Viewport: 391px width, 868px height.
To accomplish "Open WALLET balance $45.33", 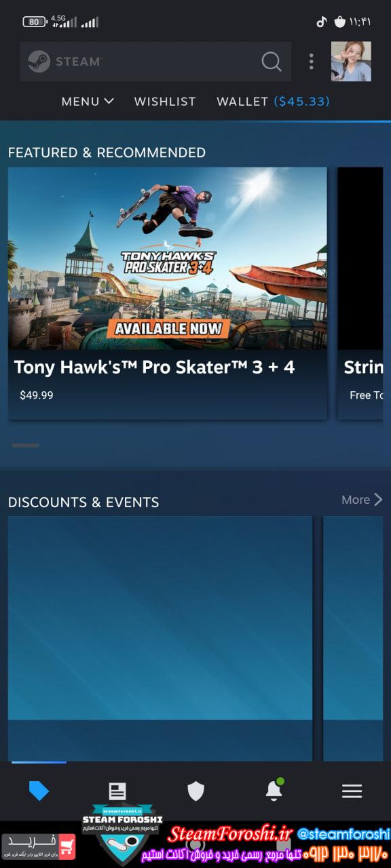I will click(x=273, y=101).
